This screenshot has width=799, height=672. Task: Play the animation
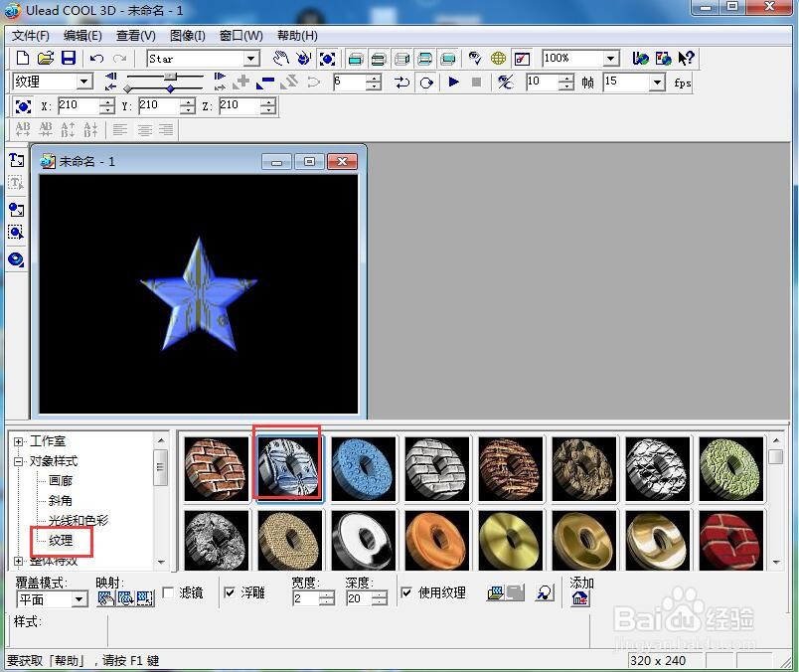[453, 82]
